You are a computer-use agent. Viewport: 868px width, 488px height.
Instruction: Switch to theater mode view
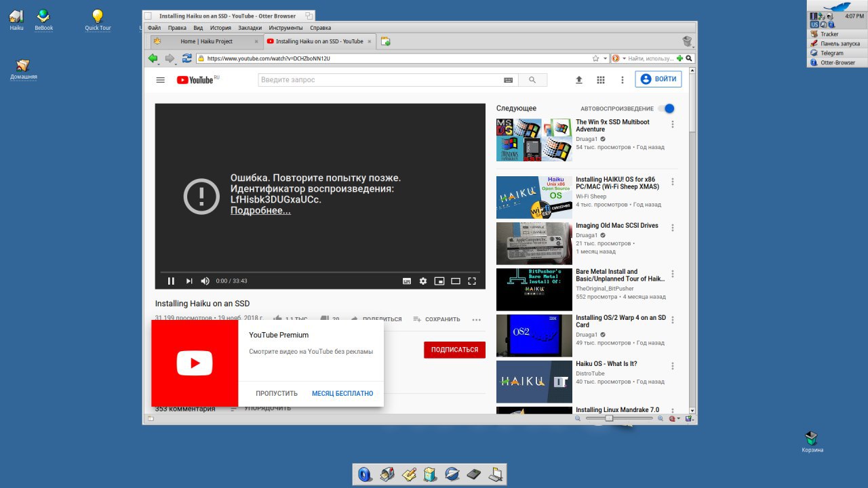pos(456,281)
